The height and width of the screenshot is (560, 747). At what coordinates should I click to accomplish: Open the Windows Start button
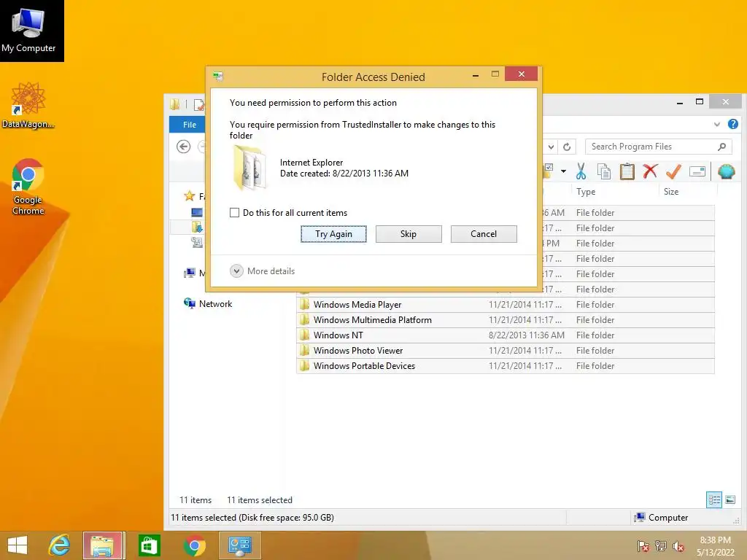18,545
